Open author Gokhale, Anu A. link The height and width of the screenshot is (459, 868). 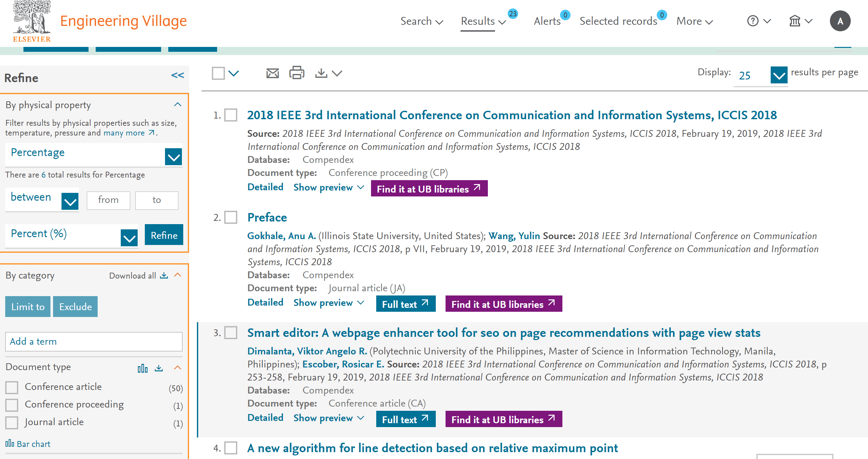point(282,236)
